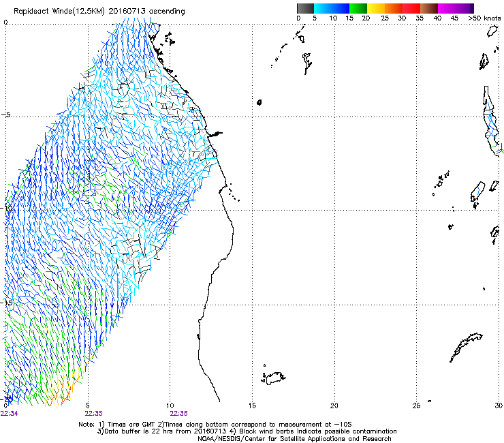Click the yellow 20-25 knots color segment
Screen dimensions: 504x443
point(376,8)
